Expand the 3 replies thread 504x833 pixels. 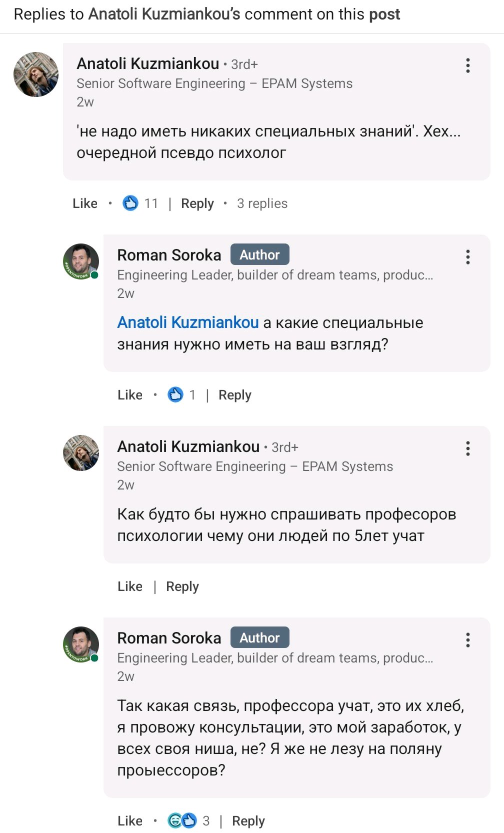(x=262, y=203)
